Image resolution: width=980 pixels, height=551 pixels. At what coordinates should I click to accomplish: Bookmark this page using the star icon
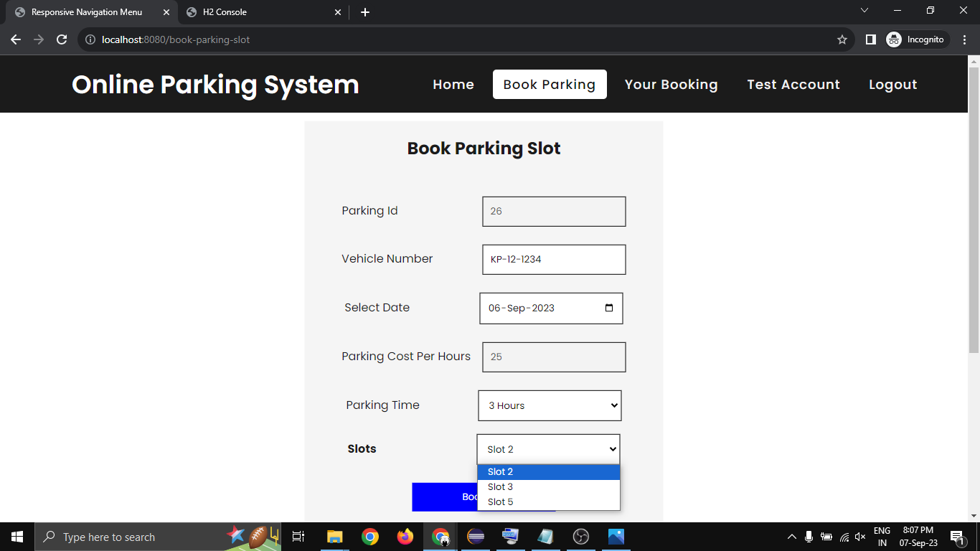[842, 39]
